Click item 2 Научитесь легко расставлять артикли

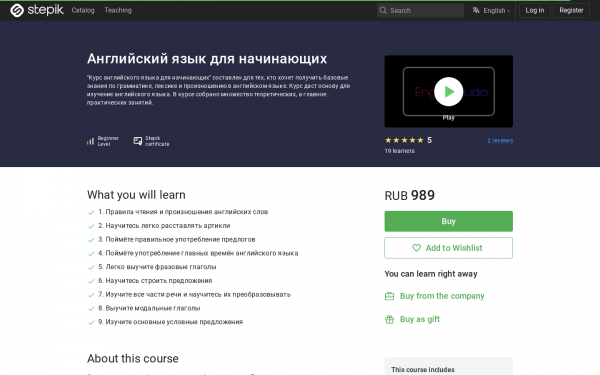pyautogui.click(x=164, y=226)
